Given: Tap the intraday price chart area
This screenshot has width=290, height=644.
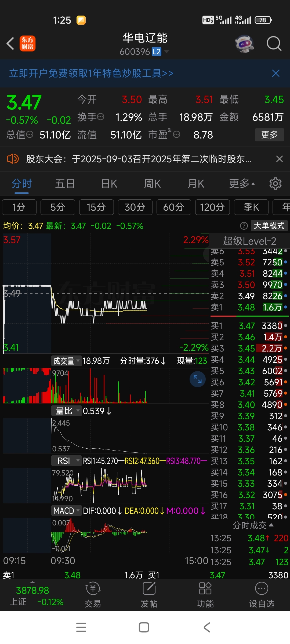Looking at the screenshot, I should (106, 293).
